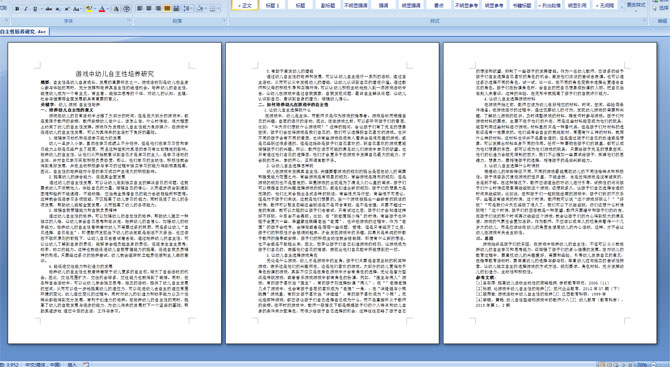Click the enclosed character icon

[127, 9]
